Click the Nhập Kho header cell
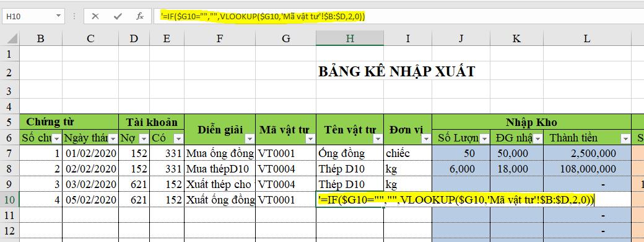This screenshot has width=644, height=242. coord(531,122)
